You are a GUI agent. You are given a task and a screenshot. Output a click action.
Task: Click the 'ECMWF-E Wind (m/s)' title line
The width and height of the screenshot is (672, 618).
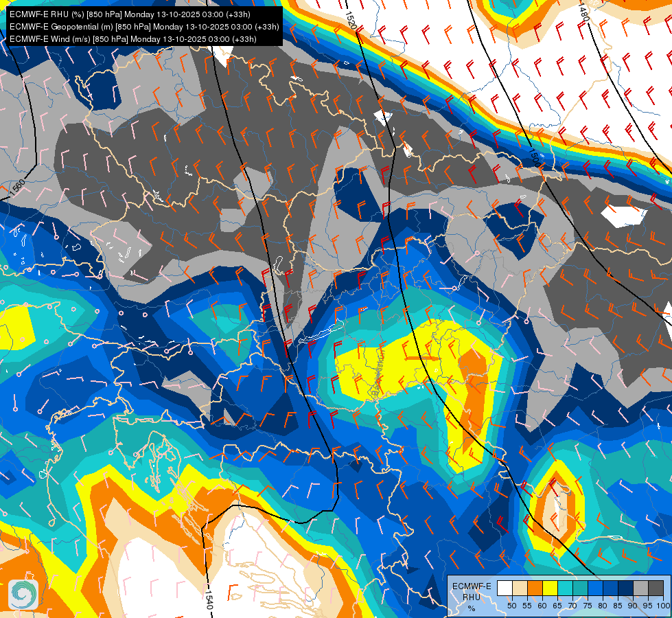133,39
